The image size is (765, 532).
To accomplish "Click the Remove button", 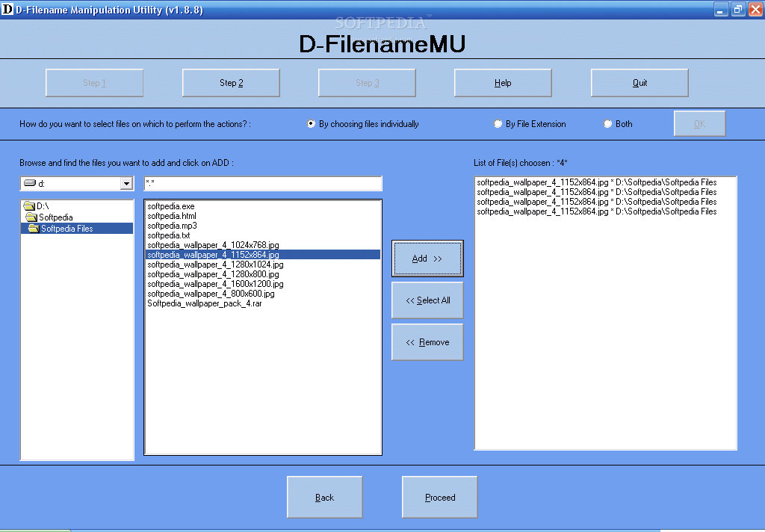I will (427, 342).
